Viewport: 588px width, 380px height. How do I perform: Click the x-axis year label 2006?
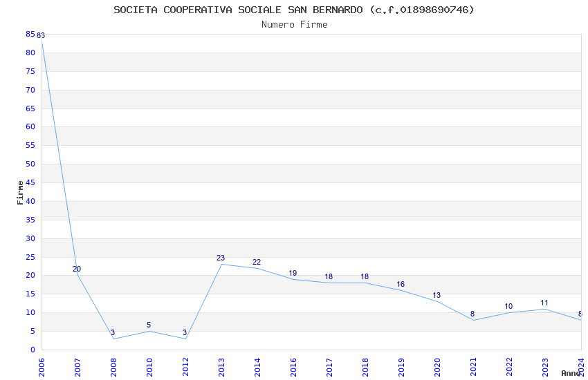tap(42, 368)
